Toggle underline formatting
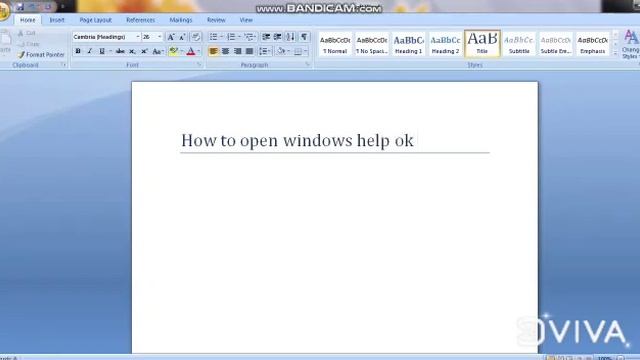 pyautogui.click(x=102, y=51)
